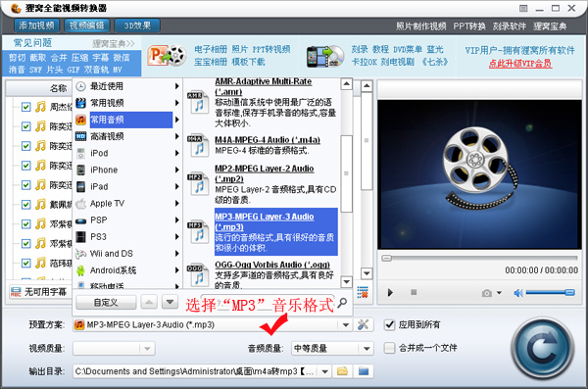Click the PowerPoint-to-video icon
Viewport: 588px width, 389px height.
[167, 56]
